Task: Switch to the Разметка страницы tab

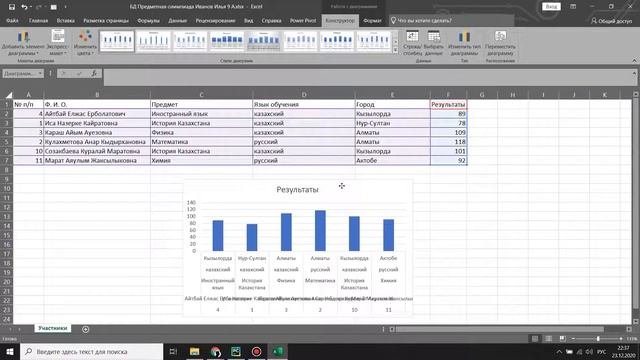Action: tap(106, 20)
